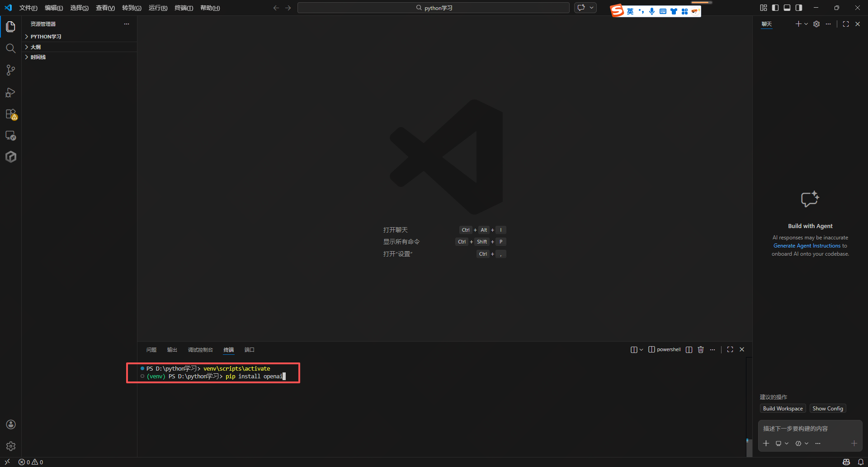Viewport: 868px width, 467px height.
Task: Maximize the terminal panel size
Action: (730, 350)
